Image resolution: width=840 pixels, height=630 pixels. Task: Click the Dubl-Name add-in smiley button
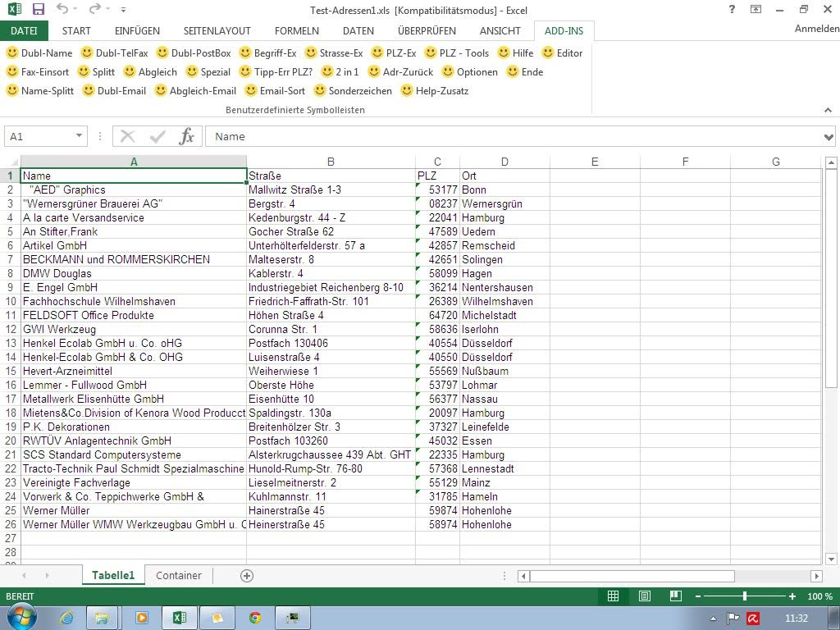(39, 53)
